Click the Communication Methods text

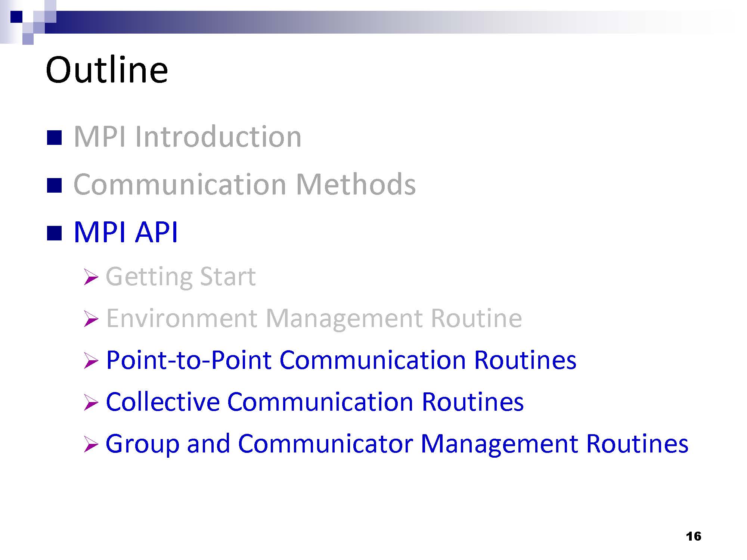(x=245, y=184)
